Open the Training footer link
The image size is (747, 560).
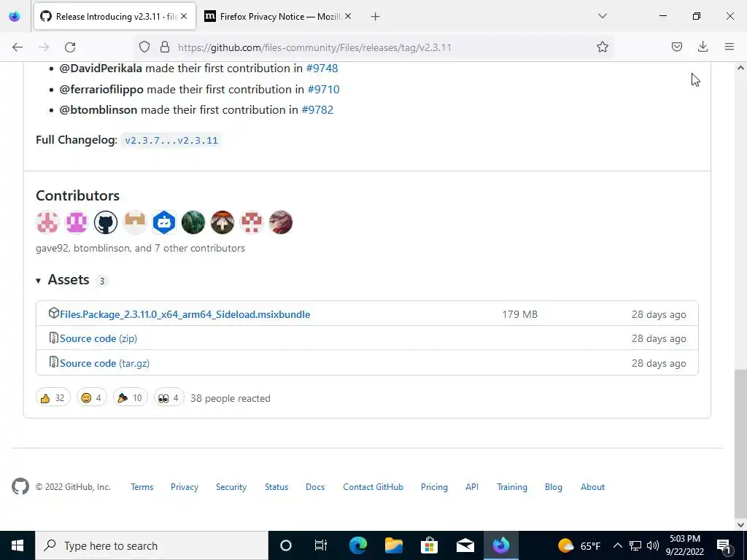tap(511, 487)
